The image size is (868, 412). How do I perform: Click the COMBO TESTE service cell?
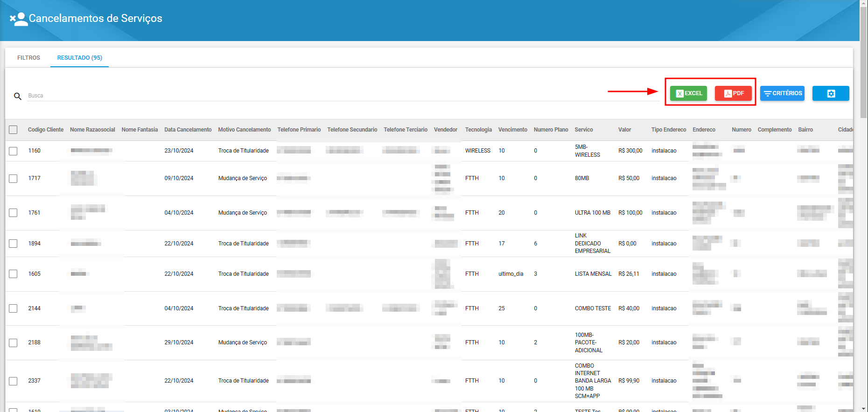[x=593, y=308]
